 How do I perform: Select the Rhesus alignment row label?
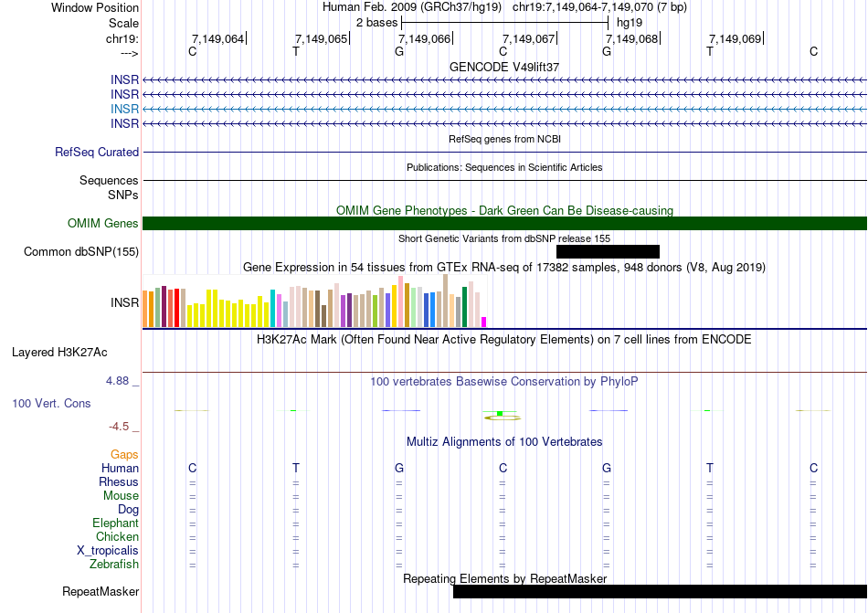tap(119, 482)
